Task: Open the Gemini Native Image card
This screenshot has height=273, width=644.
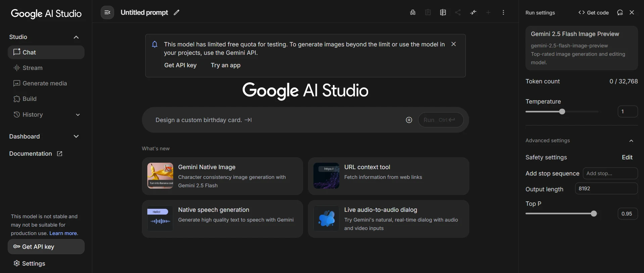Action: [222, 176]
